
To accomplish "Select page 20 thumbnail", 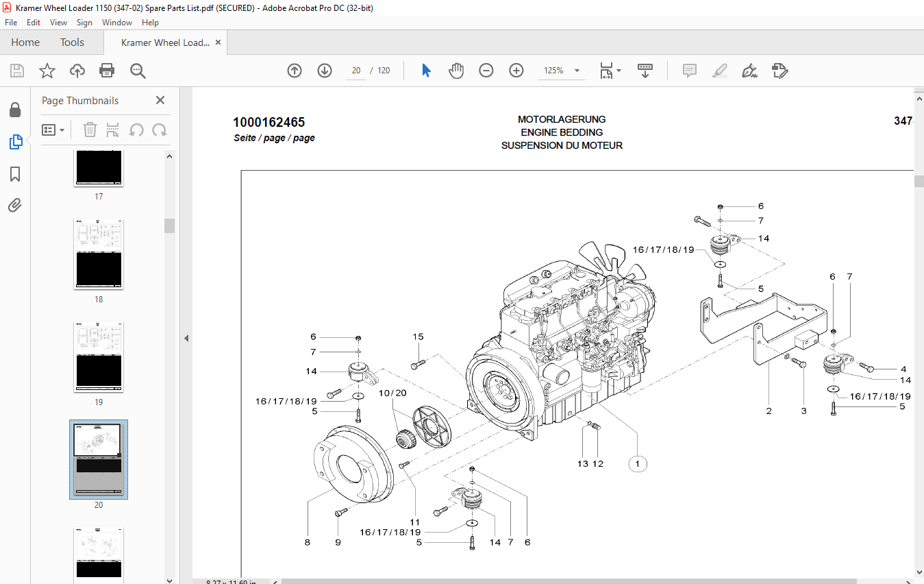I will [x=99, y=459].
